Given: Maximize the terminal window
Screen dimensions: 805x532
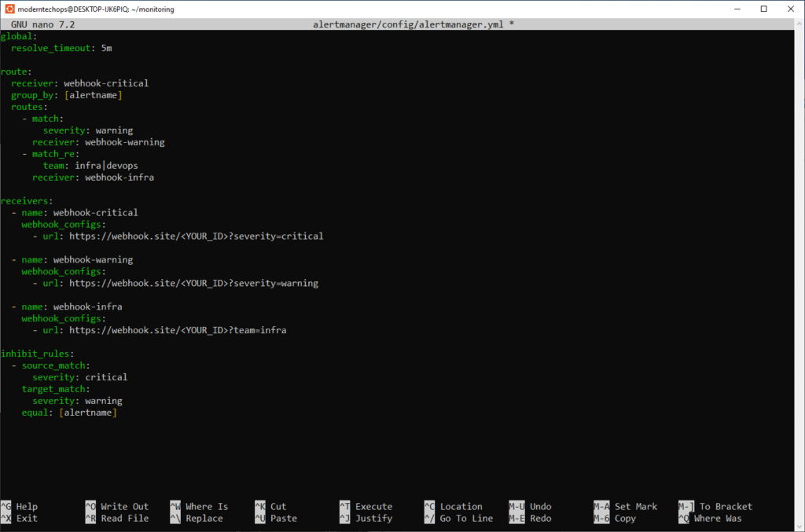Looking at the screenshot, I should pyautogui.click(x=764, y=9).
